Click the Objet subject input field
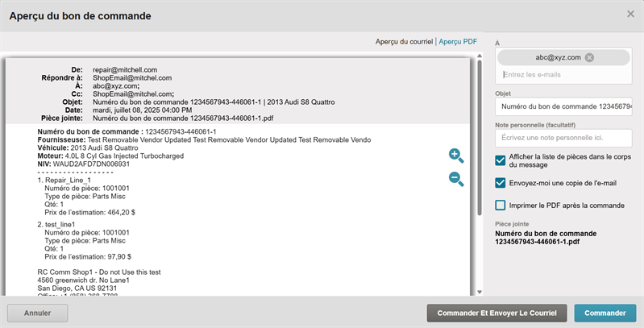Screen dimensions: 644x328 [563, 106]
